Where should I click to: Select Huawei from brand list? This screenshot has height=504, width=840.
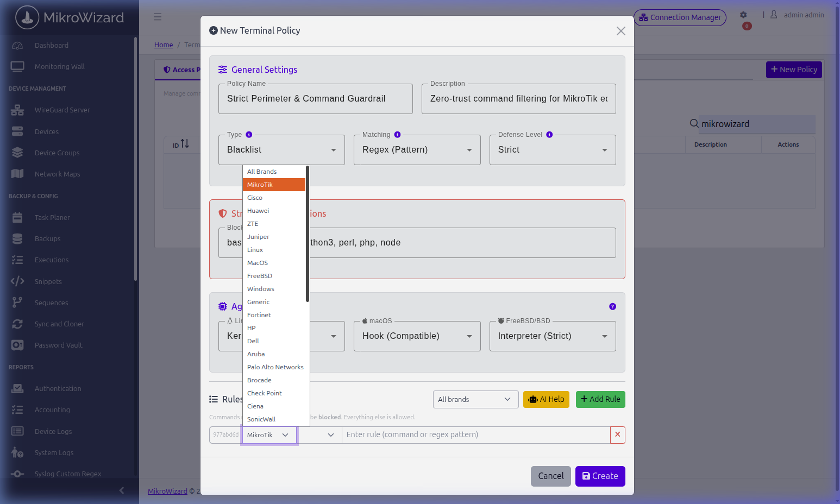point(274,211)
